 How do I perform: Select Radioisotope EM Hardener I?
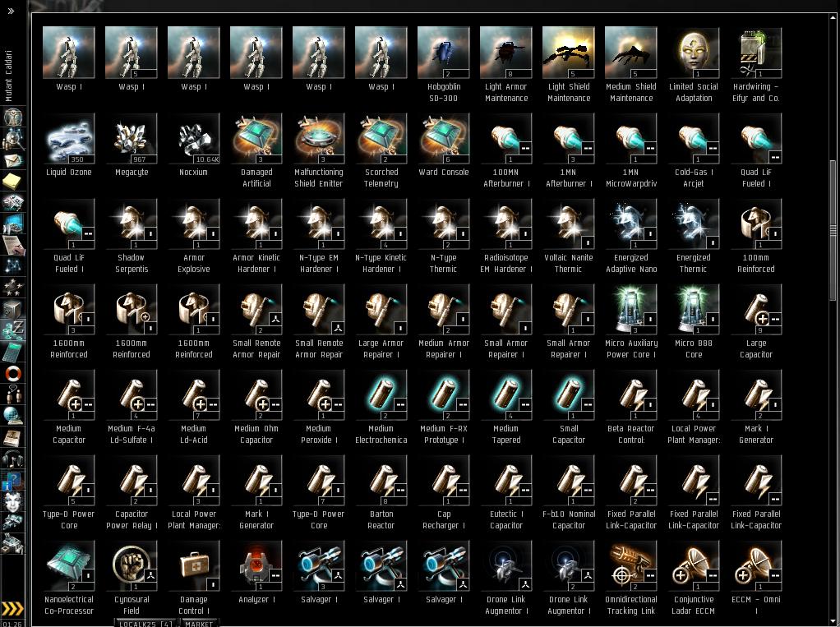506,237
